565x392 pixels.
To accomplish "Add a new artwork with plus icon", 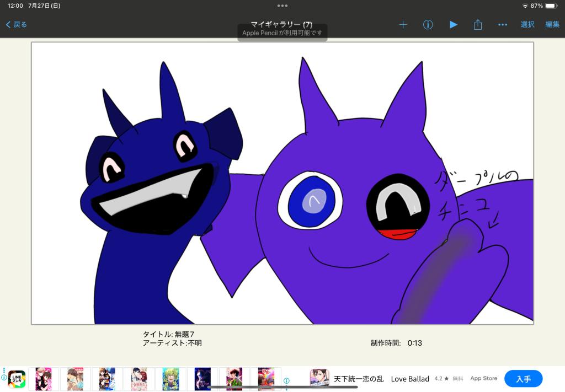I will pos(403,25).
